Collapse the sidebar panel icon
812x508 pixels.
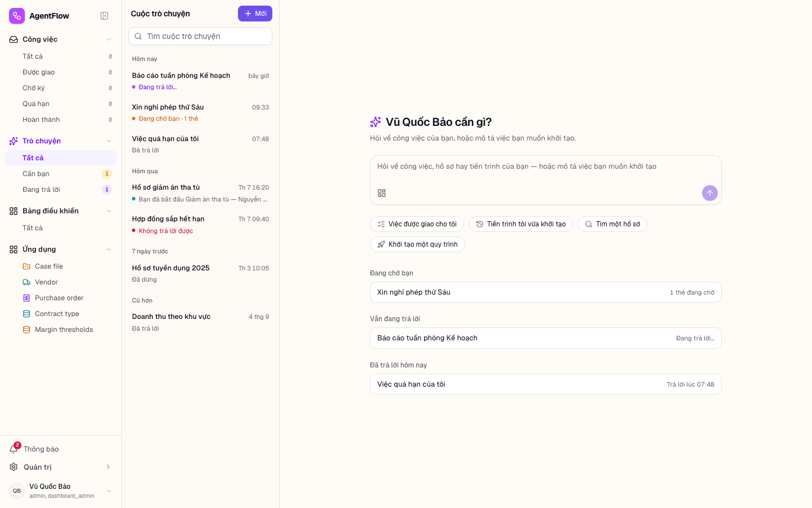104,16
